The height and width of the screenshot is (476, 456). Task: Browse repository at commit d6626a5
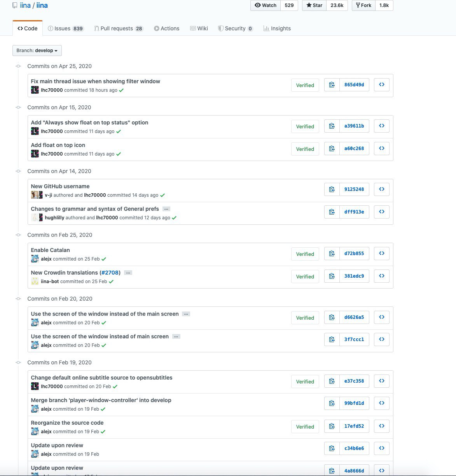coord(382,317)
